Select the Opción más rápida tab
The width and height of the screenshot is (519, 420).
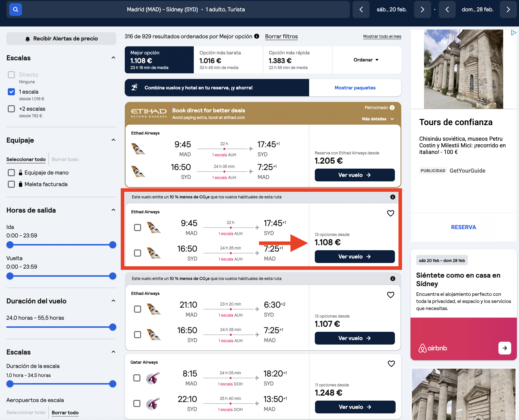(x=298, y=60)
